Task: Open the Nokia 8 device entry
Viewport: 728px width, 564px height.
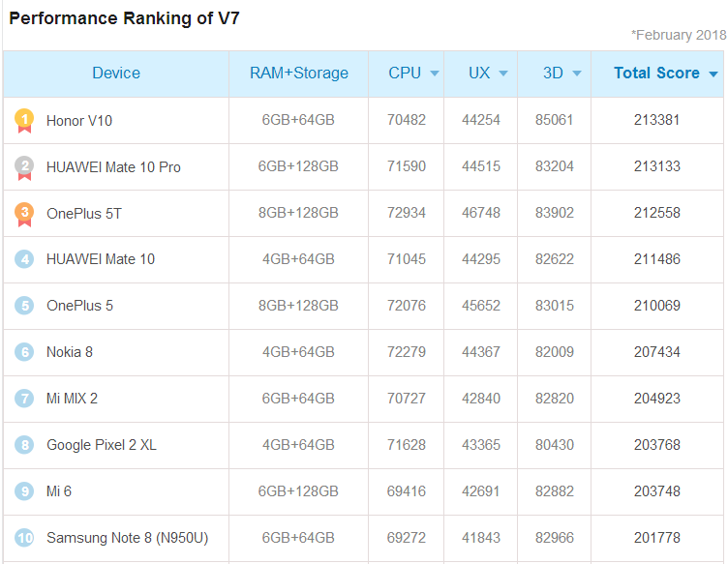Action: [x=69, y=352]
